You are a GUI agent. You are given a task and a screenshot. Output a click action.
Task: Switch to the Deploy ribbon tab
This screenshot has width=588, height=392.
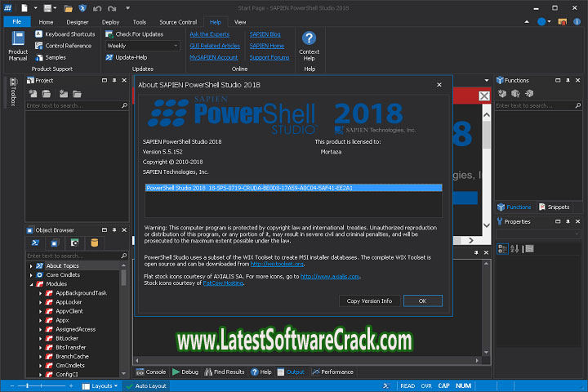[x=110, y=22]
